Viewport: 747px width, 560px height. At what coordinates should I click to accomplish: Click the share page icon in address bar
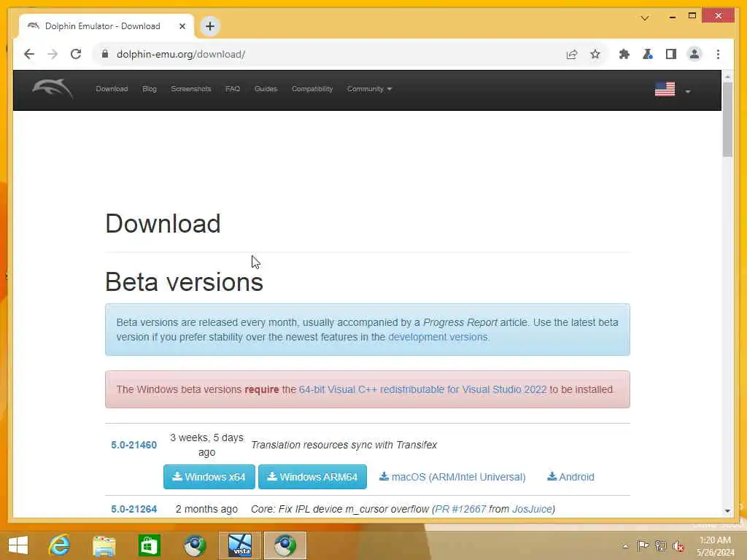(x=572, y=54)
